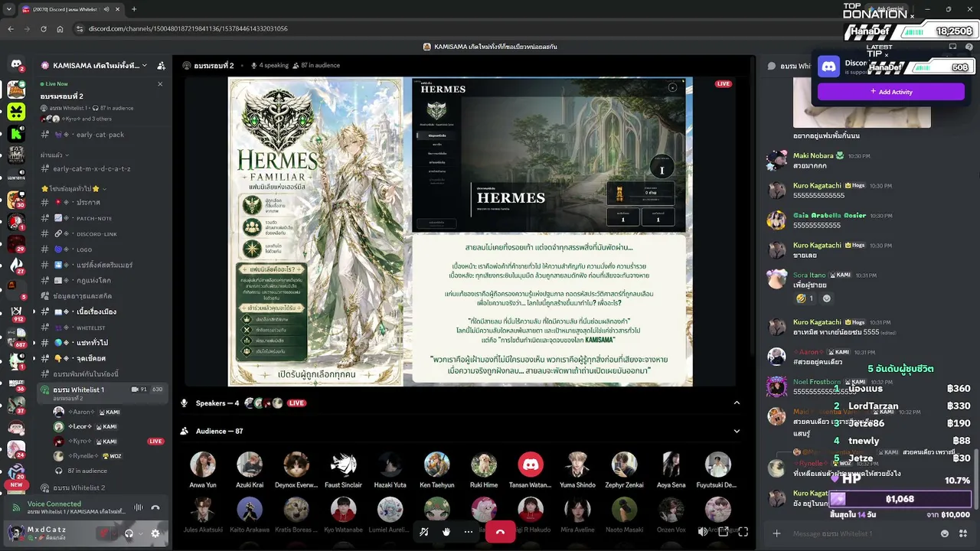The width and height of the screenshot is (980, 551).
Task: Expand threads under จุดเช็คยศ channel
Action: 34,358
